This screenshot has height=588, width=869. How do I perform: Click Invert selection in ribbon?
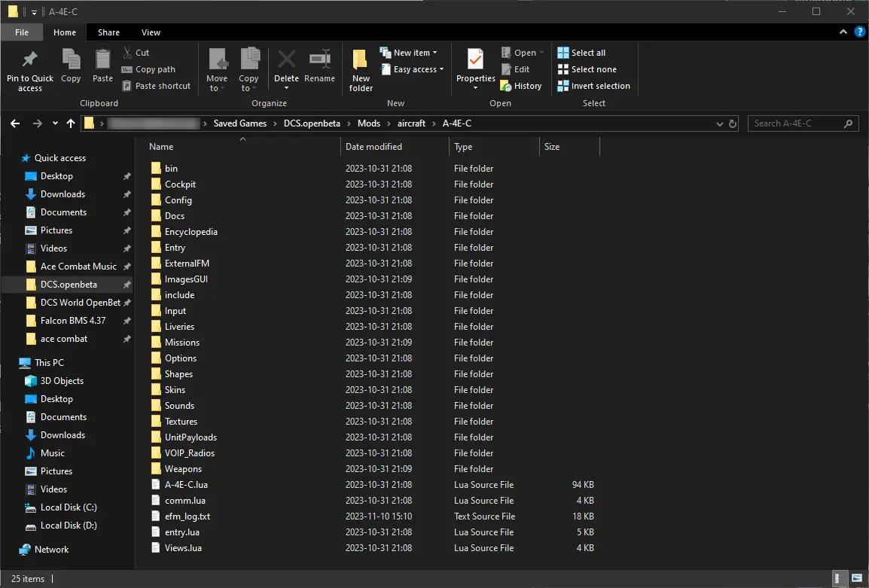click(x=593, y=86)
